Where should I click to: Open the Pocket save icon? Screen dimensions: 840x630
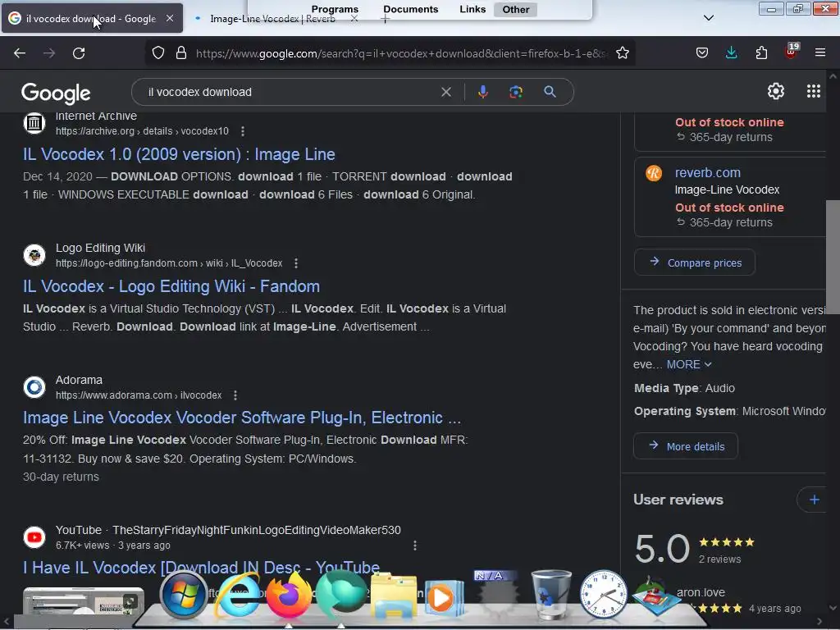click(x=702, y=53)
